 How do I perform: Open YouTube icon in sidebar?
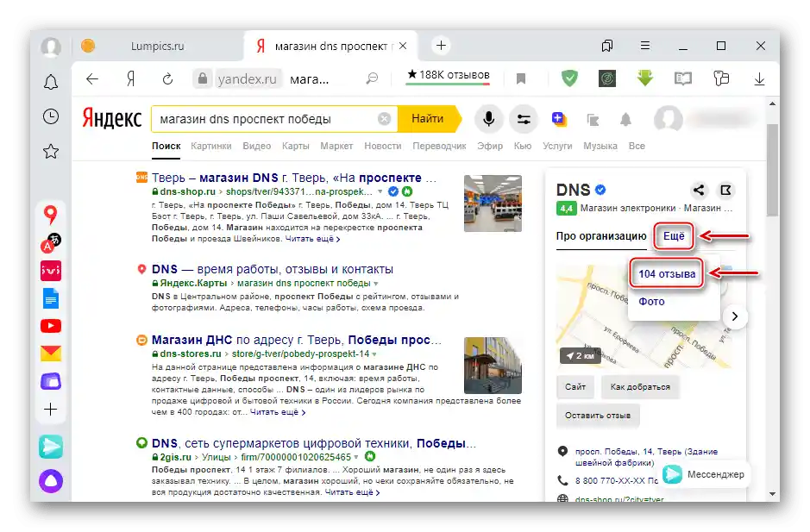51,326
